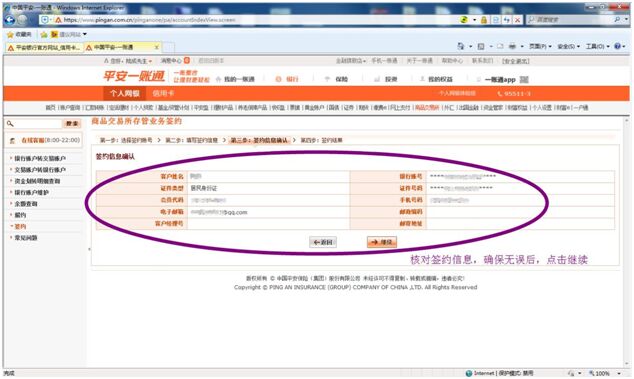Click the page vertical scrollbar
634x379 pixels.
coord(627,242)
